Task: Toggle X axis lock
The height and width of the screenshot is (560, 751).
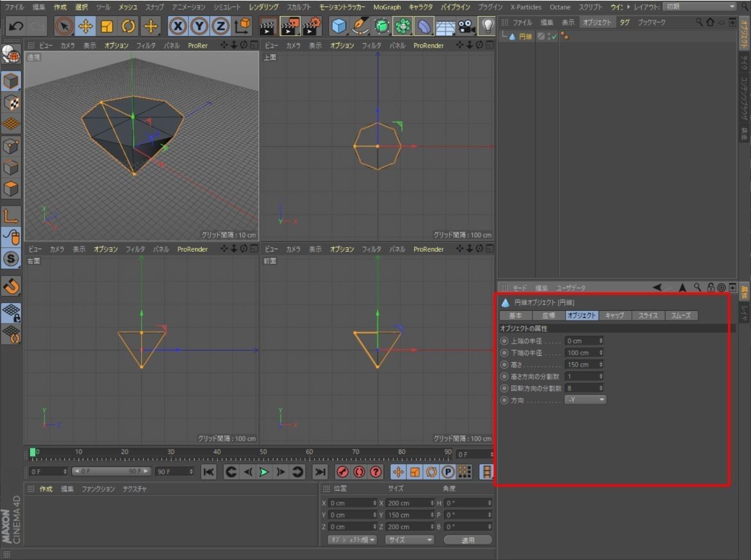Action: point(178,26)
